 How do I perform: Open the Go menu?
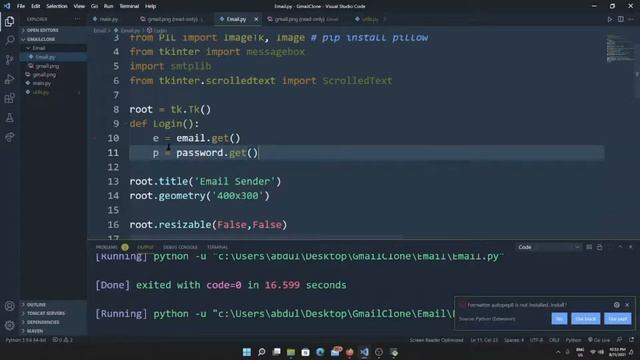pyautogui.click(x=94, y=6)
